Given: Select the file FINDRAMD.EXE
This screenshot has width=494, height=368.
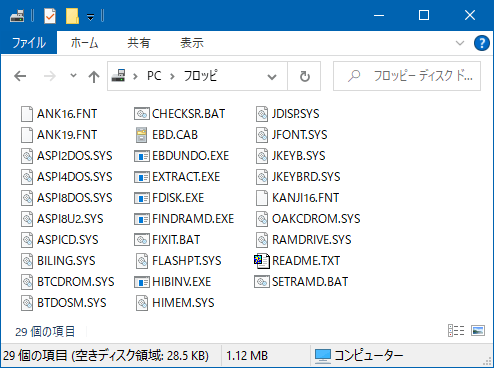Looking at the screenshot, I should [x=184, y=219].
